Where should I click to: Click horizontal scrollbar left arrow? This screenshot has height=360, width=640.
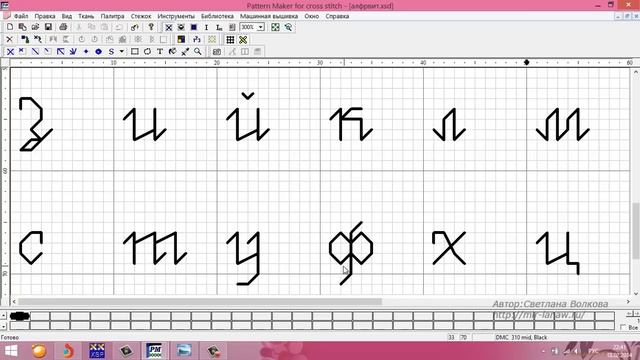[x=14, y=302]
